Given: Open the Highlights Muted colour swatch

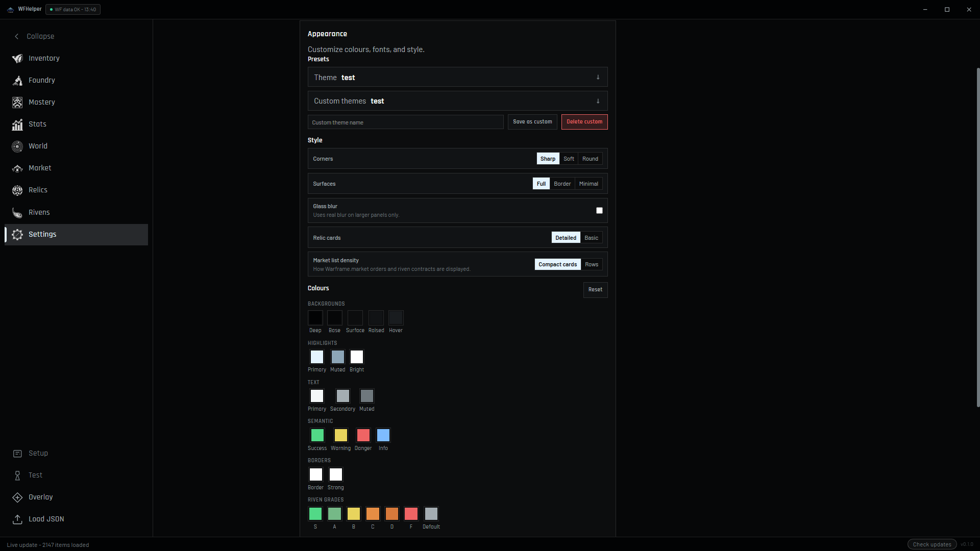Looking at the screenshot, I should pyautogui.click(x=338, y=357).
